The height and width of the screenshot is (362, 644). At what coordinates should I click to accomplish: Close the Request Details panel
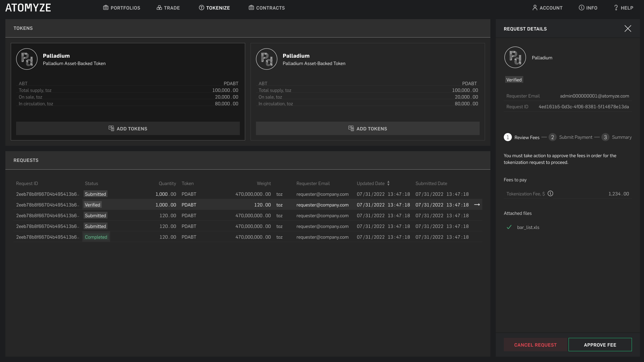click(628, 28)
